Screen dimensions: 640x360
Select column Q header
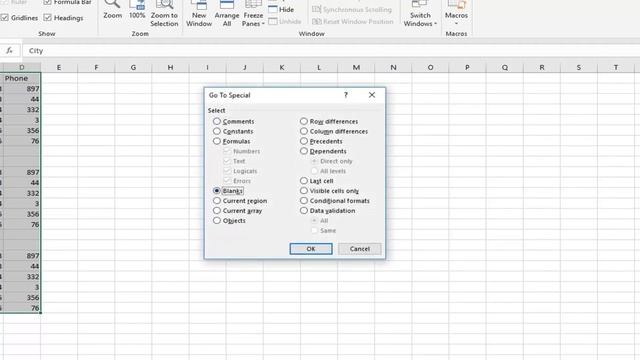(x=505, y=67)
